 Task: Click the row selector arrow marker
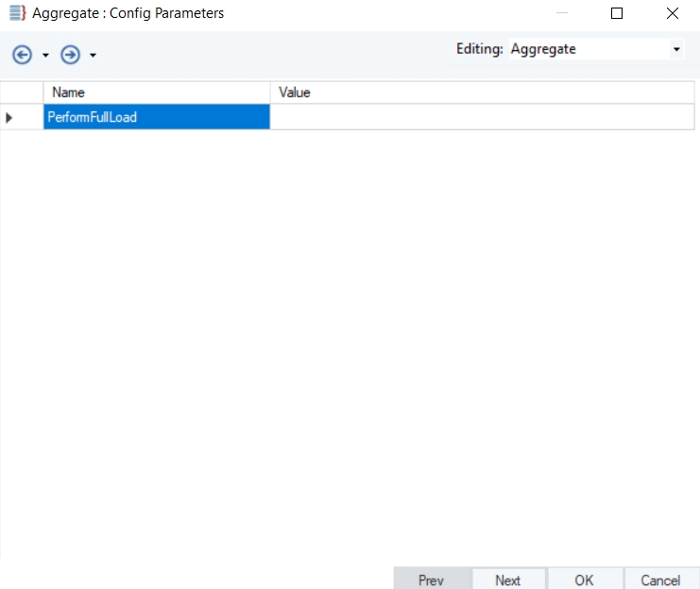tap(9, 118)
